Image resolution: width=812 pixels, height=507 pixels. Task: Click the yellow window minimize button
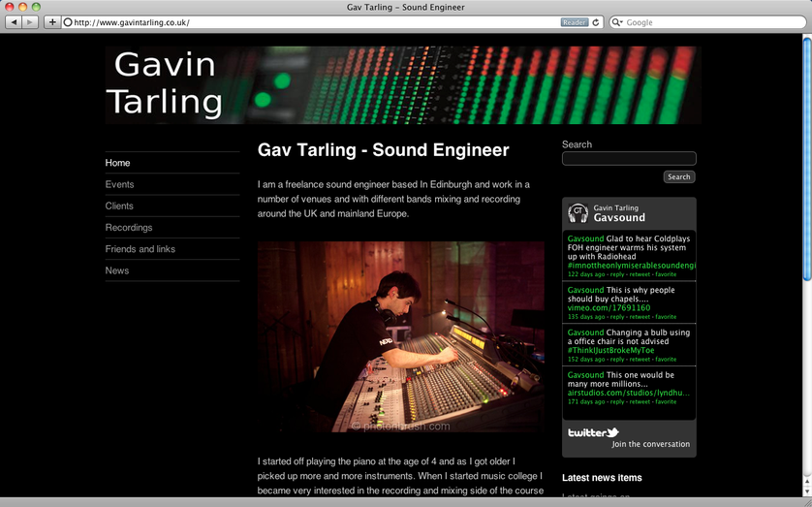[x=22, y=7]
